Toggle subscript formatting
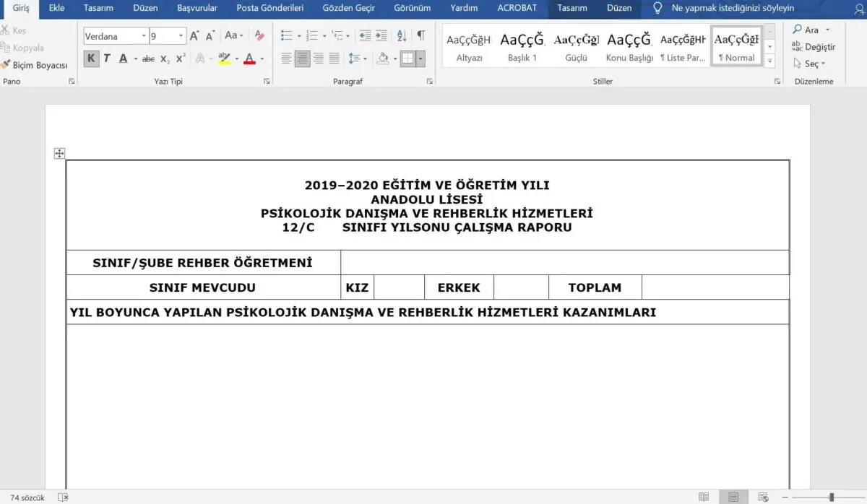The height and width of the screenshot is (504, 867). point(165,59)
